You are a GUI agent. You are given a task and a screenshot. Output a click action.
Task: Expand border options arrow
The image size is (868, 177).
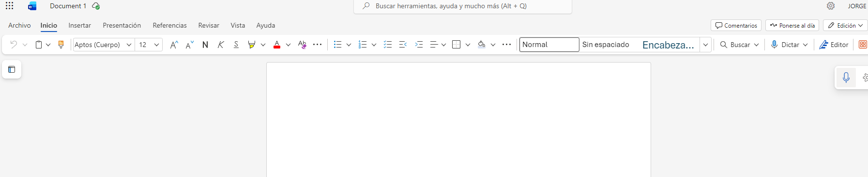point(468,45)
